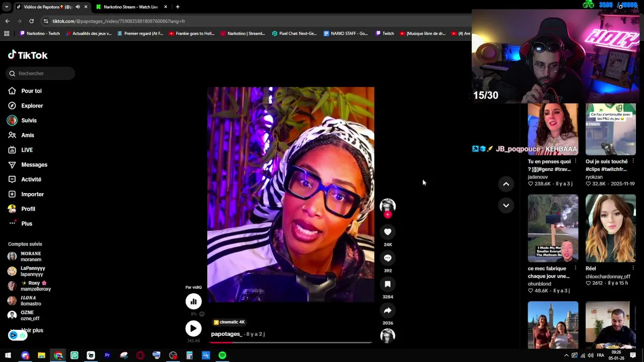The image size is (644, 362).
Task: Open options menu on 'Oui je suis touché' card
Action: click(x=633, y=161)
